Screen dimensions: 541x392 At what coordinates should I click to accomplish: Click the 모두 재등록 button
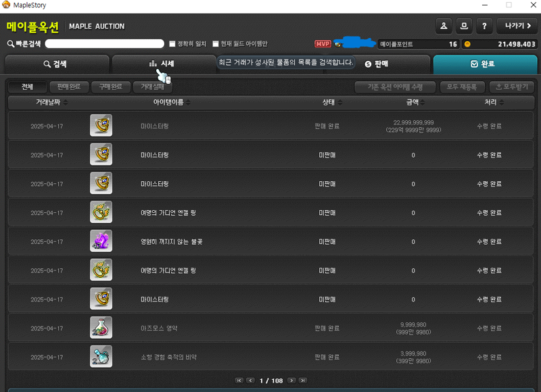[463, 87]
